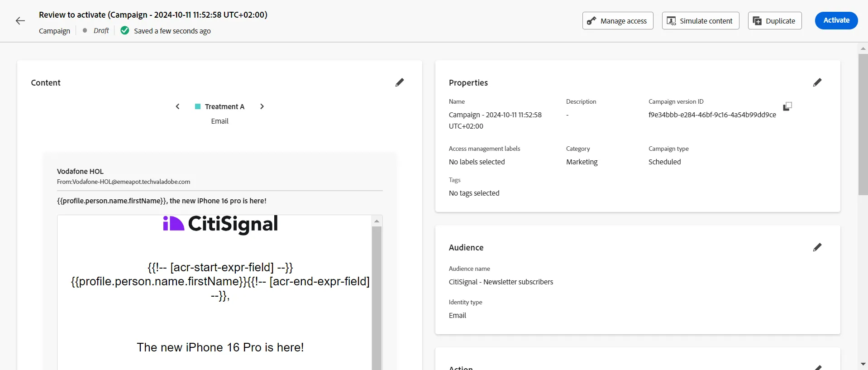Go back using the left arrow icon
This screenshot has height=370, width=868.
click(x=20, y=21)
